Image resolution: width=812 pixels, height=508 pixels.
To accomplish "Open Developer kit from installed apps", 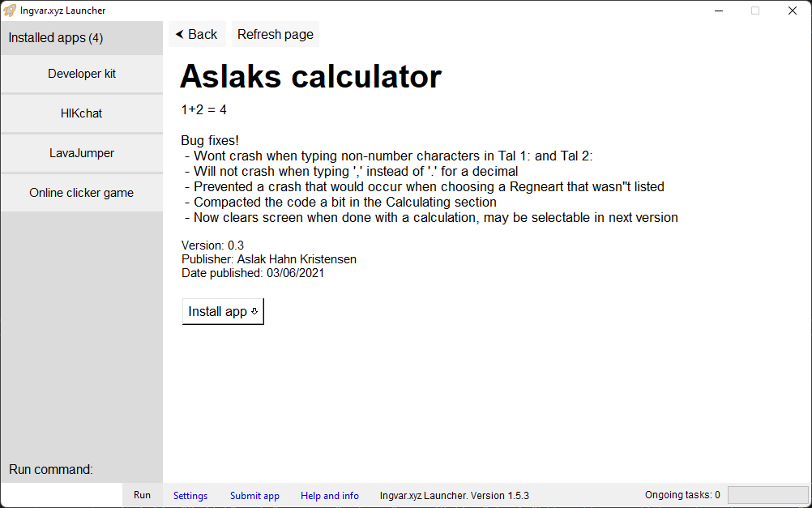I will [82, 74].
